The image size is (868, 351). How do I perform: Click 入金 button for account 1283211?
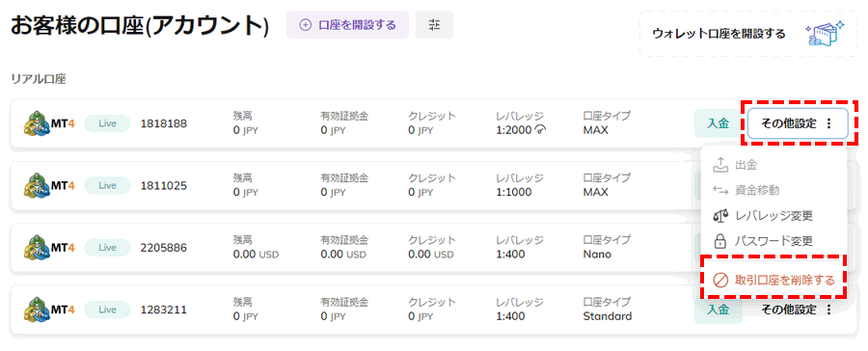tap(718, 310)
